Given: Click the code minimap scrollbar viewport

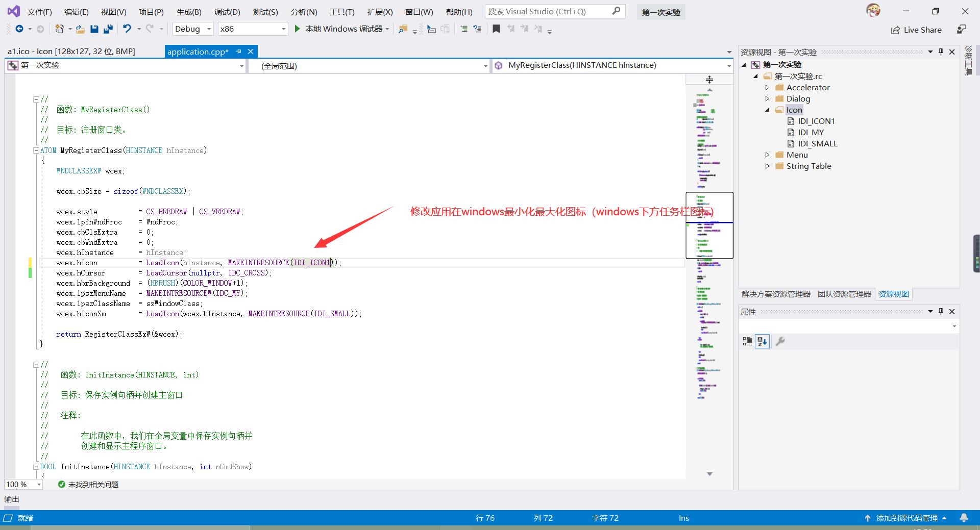Looking at the screenshot, I should [709, 225].
